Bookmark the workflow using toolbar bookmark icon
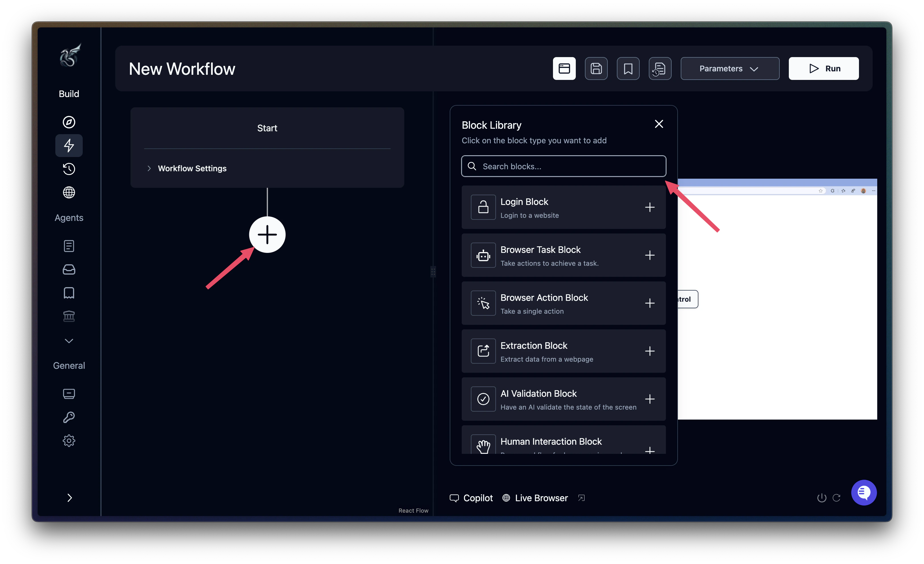The image size is (924, 564). [628, 68]
